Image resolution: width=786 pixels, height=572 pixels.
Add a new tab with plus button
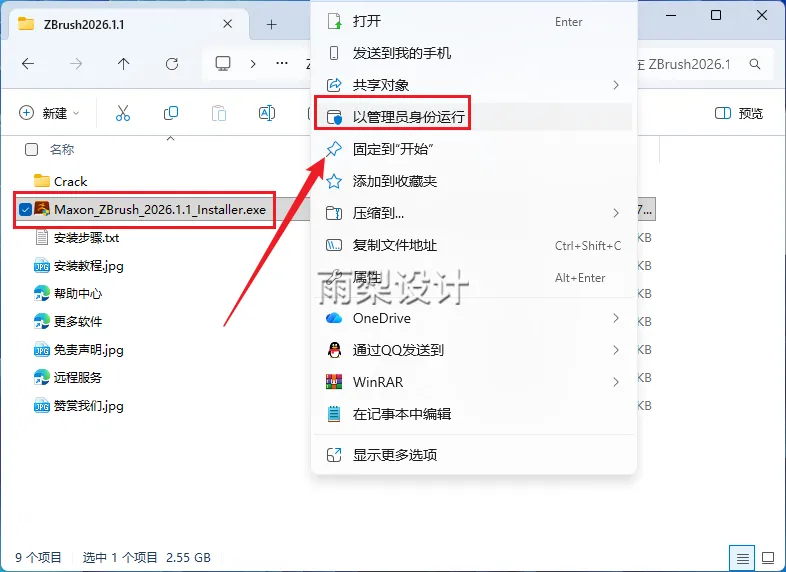pos(271,24)
